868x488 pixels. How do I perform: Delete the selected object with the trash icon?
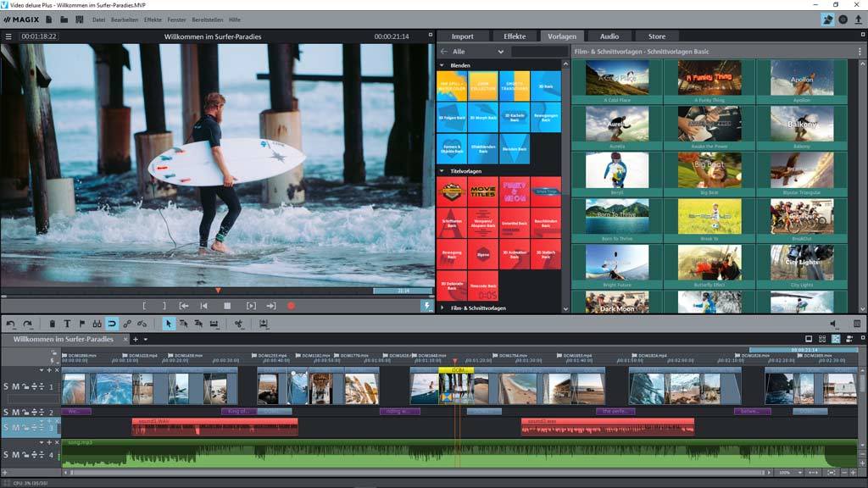[52, 324]
